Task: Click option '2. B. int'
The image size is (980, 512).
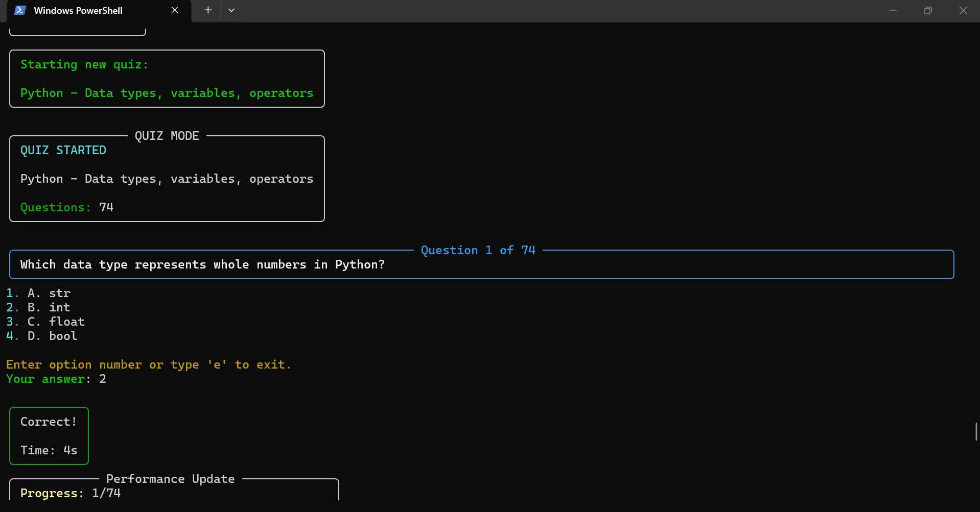Action: coord(38,307)
